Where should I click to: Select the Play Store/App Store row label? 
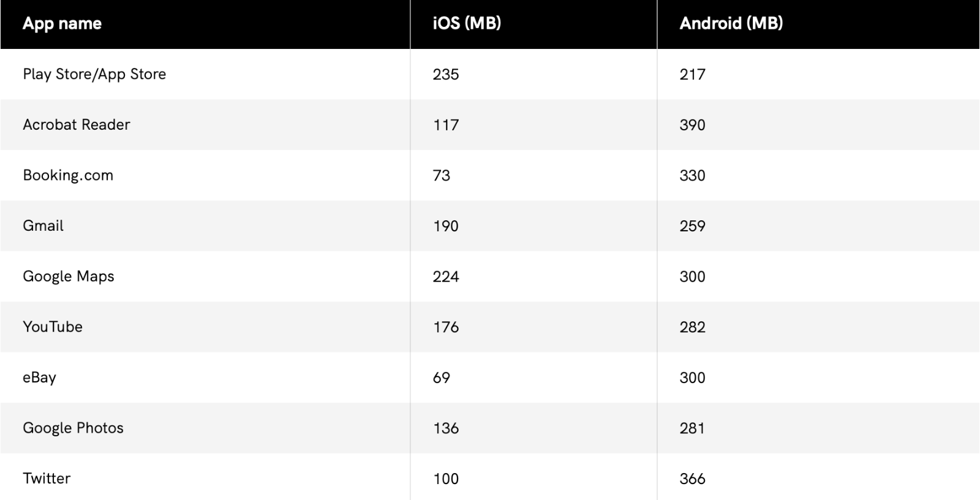tap(94, 74)
